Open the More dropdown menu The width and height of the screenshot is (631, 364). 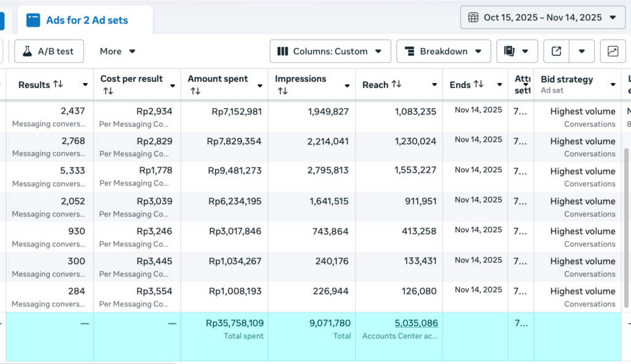point(117,52)
